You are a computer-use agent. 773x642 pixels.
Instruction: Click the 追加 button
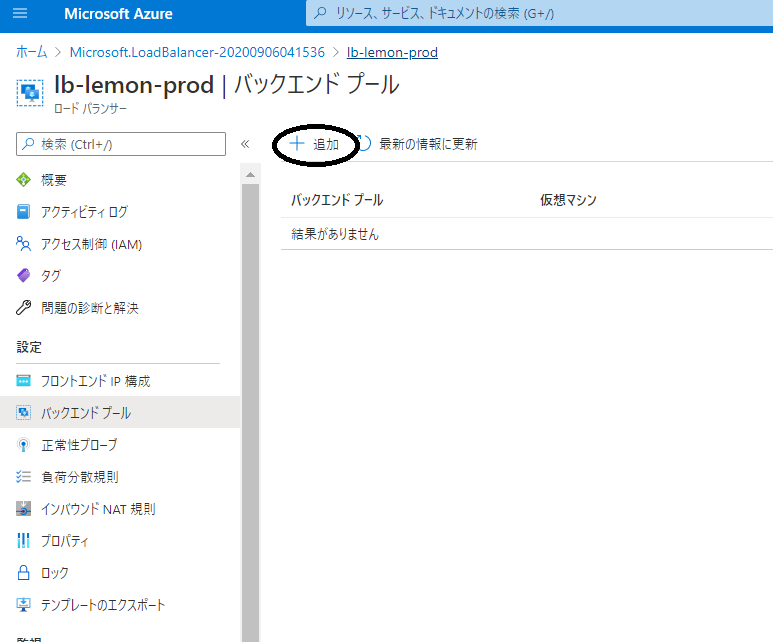[x=314, y=144]
